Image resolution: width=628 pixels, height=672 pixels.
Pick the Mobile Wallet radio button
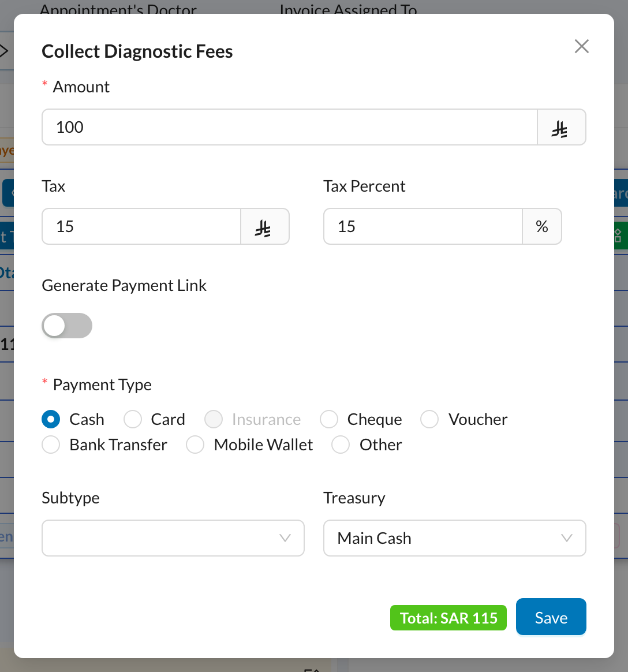[195, 445]
